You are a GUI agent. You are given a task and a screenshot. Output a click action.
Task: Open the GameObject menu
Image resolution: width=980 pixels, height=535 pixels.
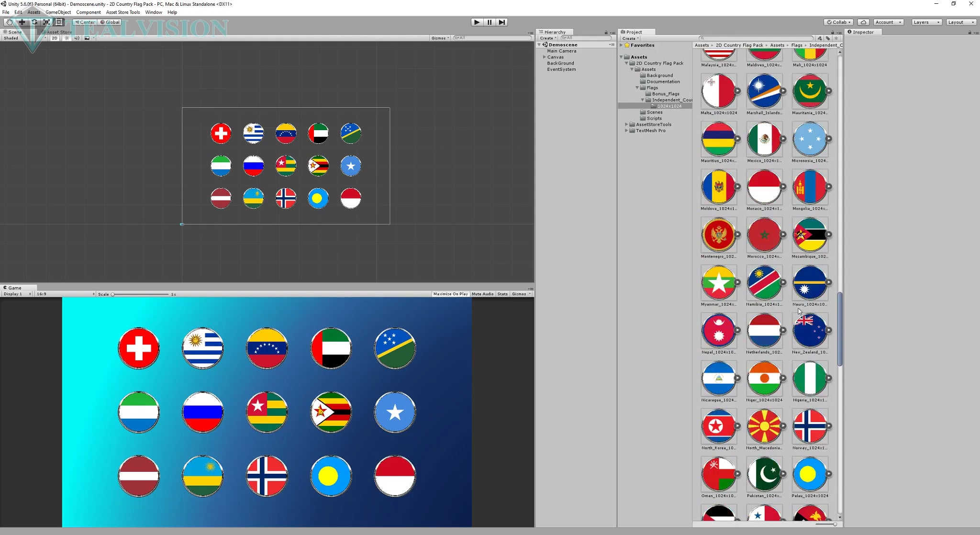coord(58,12)
